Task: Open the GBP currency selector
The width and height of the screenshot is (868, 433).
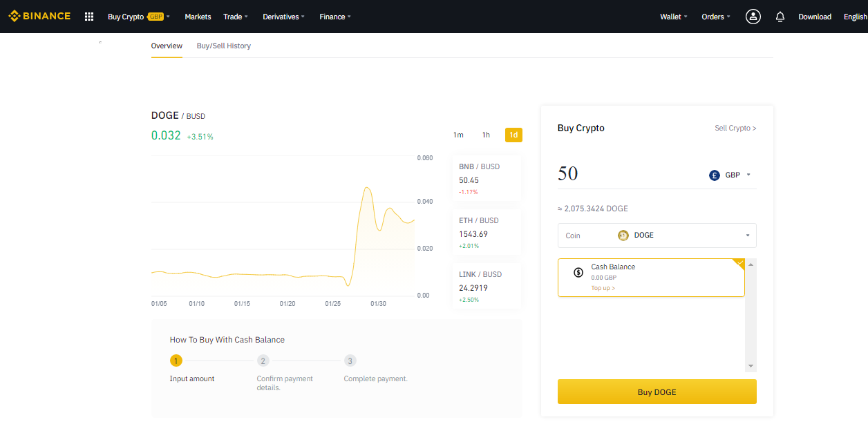Action: pos(730,175)
